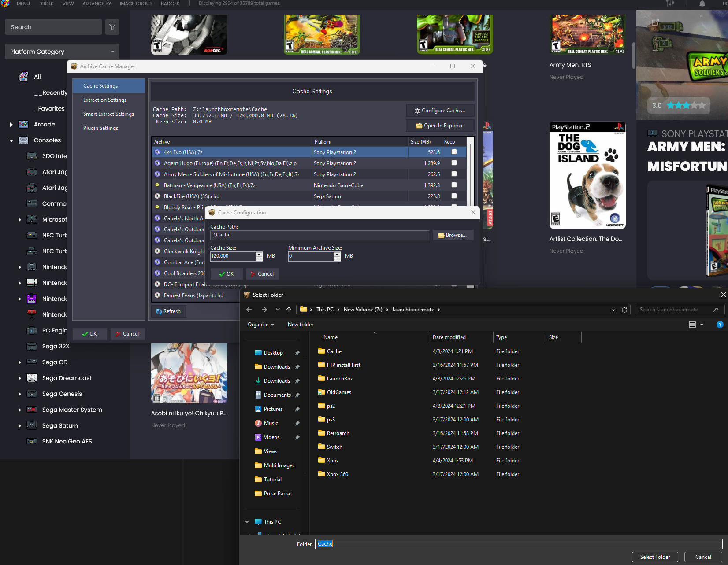The image size is (728, 565).
Task: Click the Name column header
Action: tap(331, 337)
